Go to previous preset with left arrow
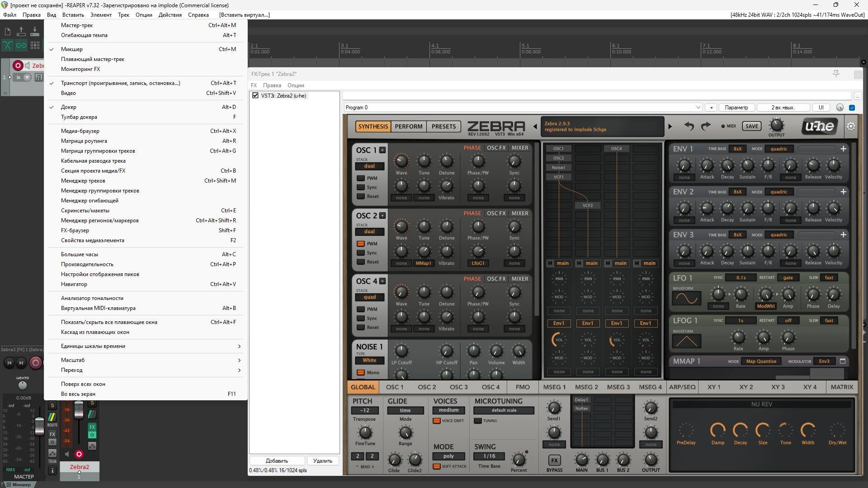The width and height of the screenshot is (868, 488). click(535, 127)
